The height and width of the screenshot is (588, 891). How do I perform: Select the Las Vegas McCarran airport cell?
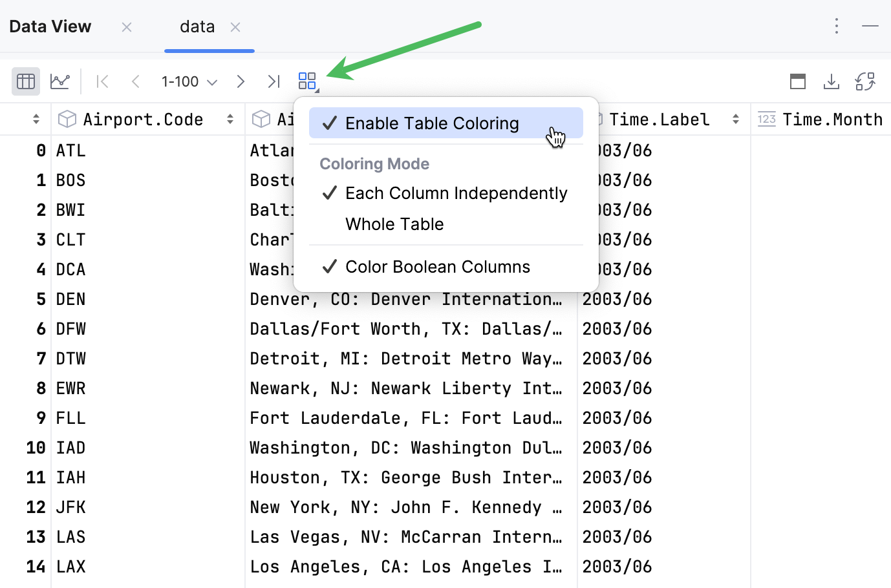(x=411, y=537)
